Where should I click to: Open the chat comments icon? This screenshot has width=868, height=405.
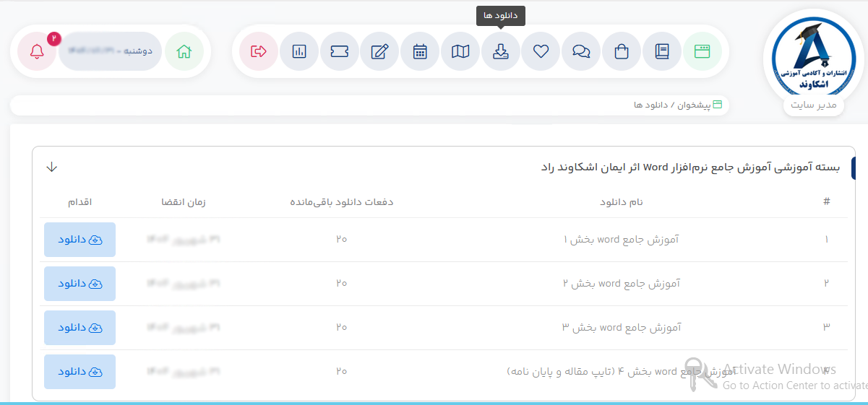580,51
